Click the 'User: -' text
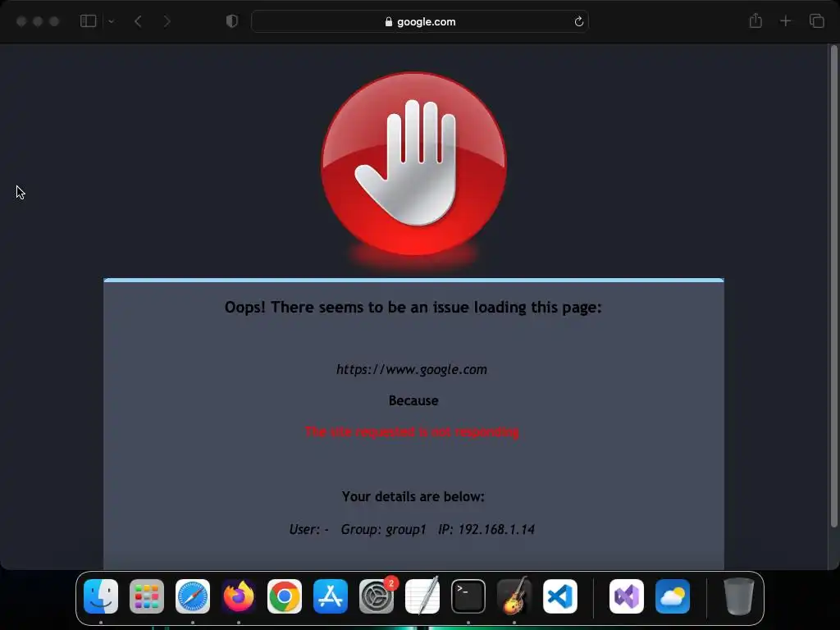 tap(308, 529)
